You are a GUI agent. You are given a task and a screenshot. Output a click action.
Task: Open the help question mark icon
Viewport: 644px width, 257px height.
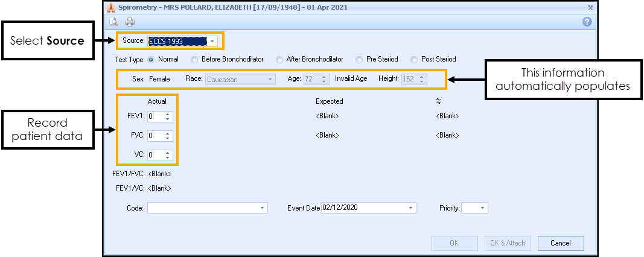coord(587,22)
